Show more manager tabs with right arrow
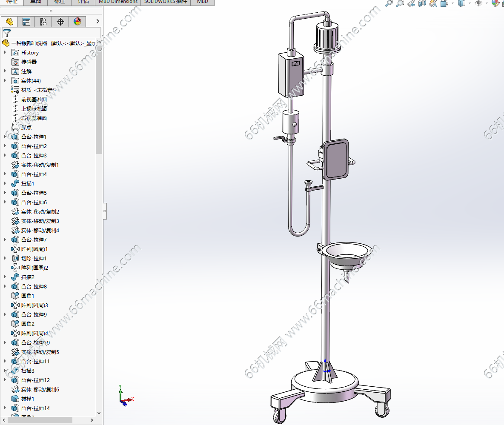The height and width of the screenshot is (425, 504). pos(98,22)
